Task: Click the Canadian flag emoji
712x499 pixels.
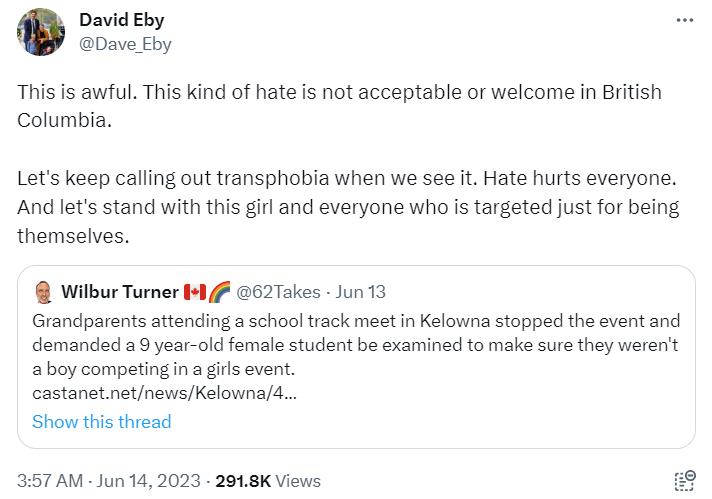Action: tap(195, 292)
